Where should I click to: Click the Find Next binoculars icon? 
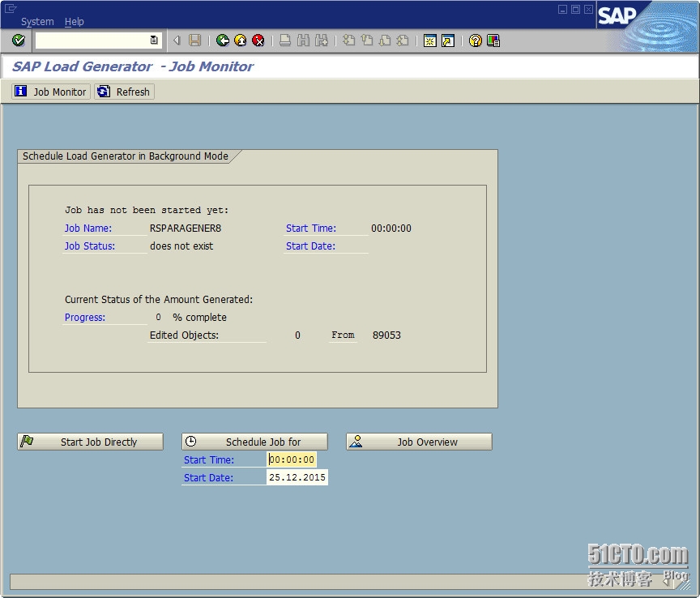tap(321, 41)
